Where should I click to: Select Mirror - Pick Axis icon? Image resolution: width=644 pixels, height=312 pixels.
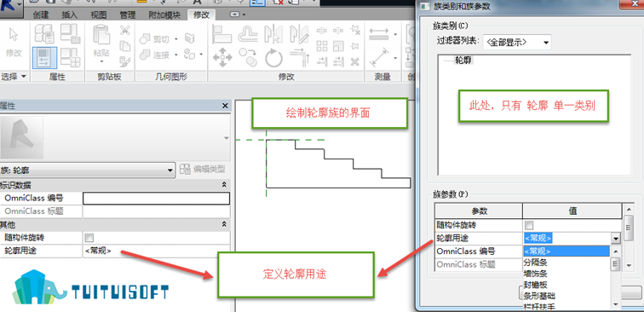273,35
